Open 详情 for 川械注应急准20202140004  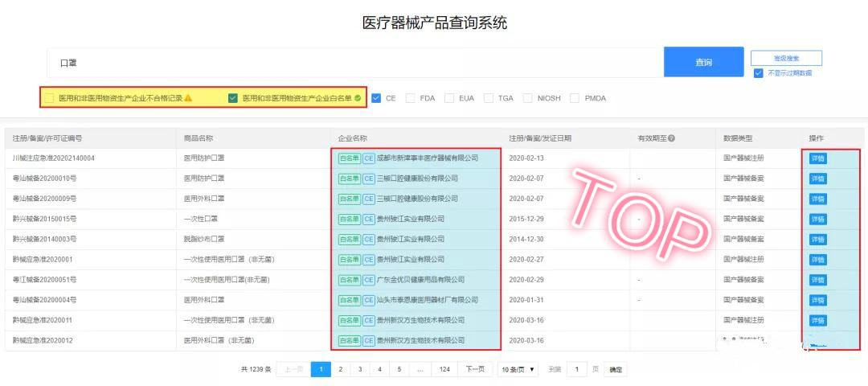point(817,158)
